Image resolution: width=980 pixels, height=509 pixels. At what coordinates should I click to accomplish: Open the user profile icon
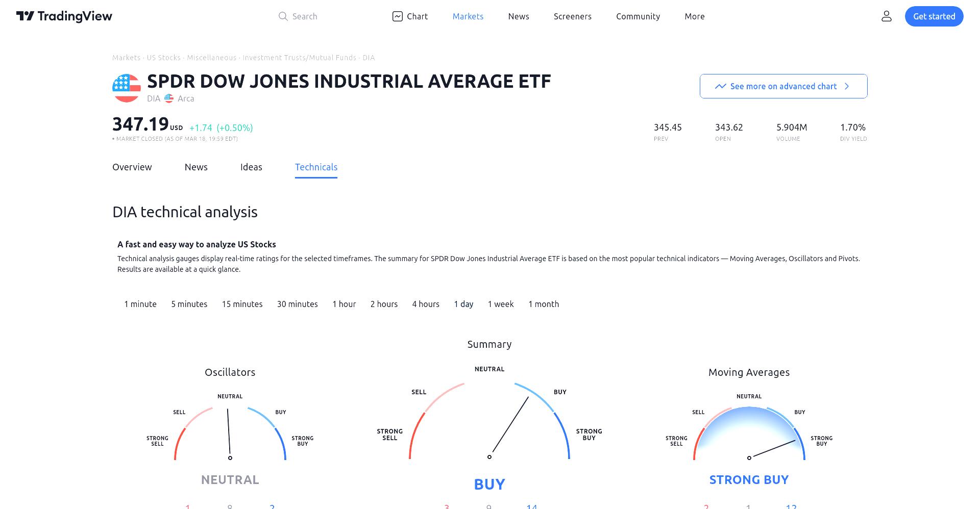click(x=887, y=16)
